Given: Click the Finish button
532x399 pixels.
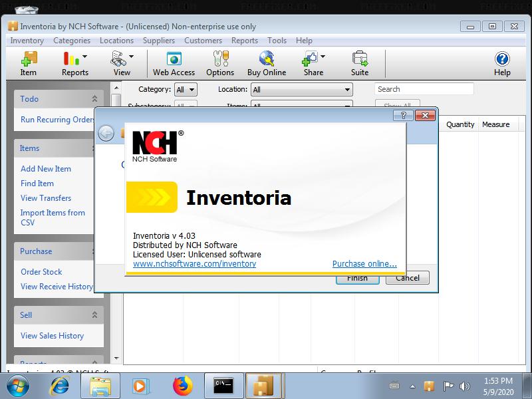Looking at the screenshot, I should (x=358, y=278).
